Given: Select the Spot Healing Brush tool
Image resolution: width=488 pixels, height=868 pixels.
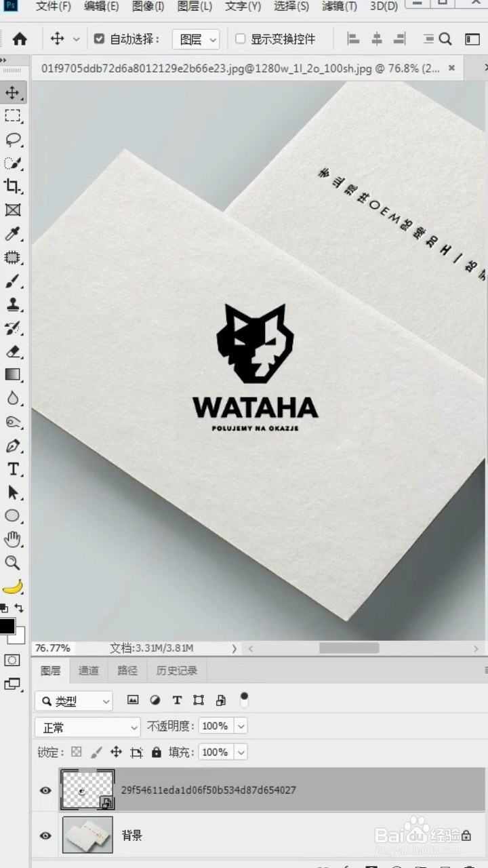Looking at the screenshot, I should pyautogui.click(x=13, y=258).
